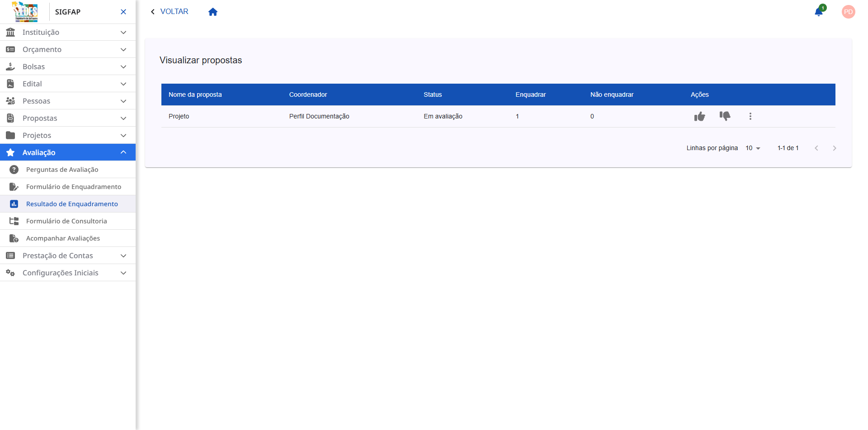Open the PD user avatar menu
The width and height of the screenshot is (868, 430).
[x=848, y=12]
